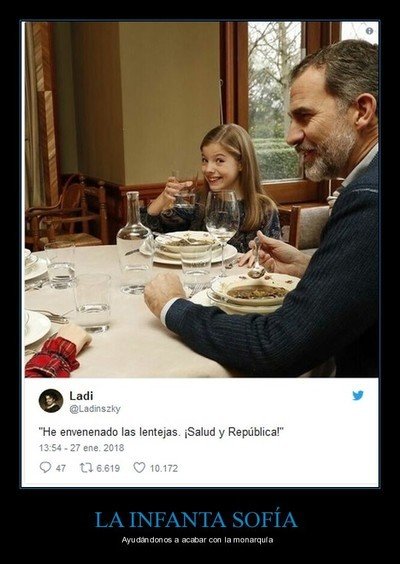400x564 pixels.
Task: Open Ladi's round profile avatar
Action: (x=51, y=401)
